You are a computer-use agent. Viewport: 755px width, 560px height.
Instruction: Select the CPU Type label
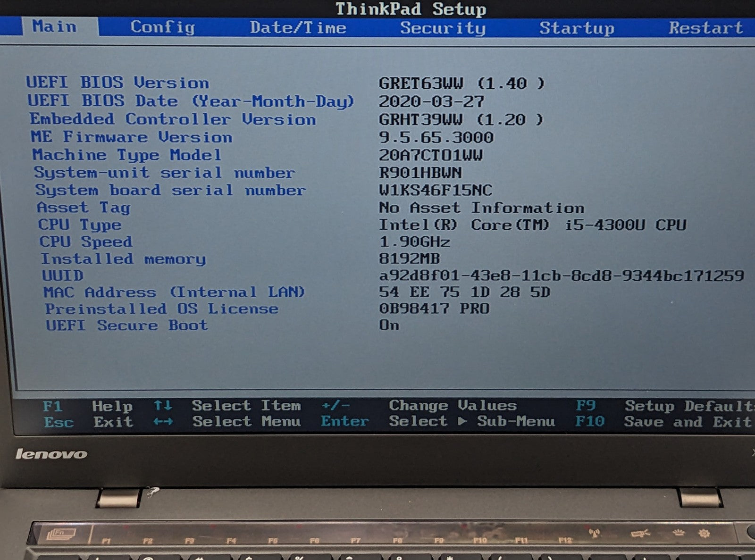pyautogui.click(x=80, y=225)
